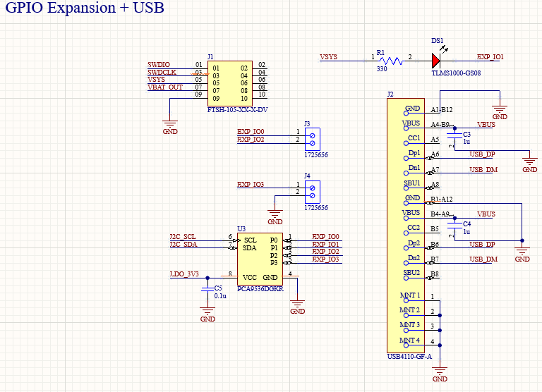This screenshot has height=392, width=542.
Task: Select the I2C_SDA net label
Action: [x=183, y=244]
